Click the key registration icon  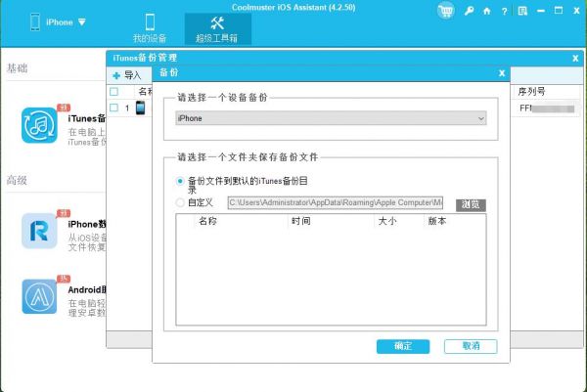point(469,11)
